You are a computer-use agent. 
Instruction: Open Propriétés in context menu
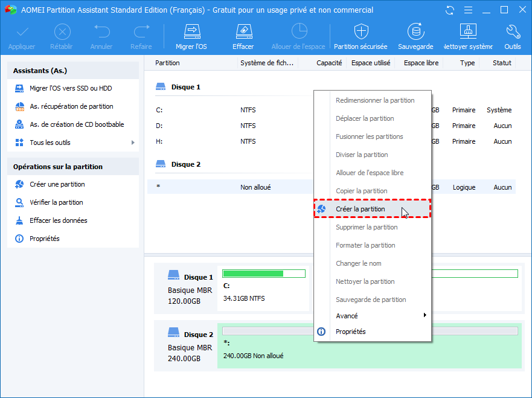373,332
